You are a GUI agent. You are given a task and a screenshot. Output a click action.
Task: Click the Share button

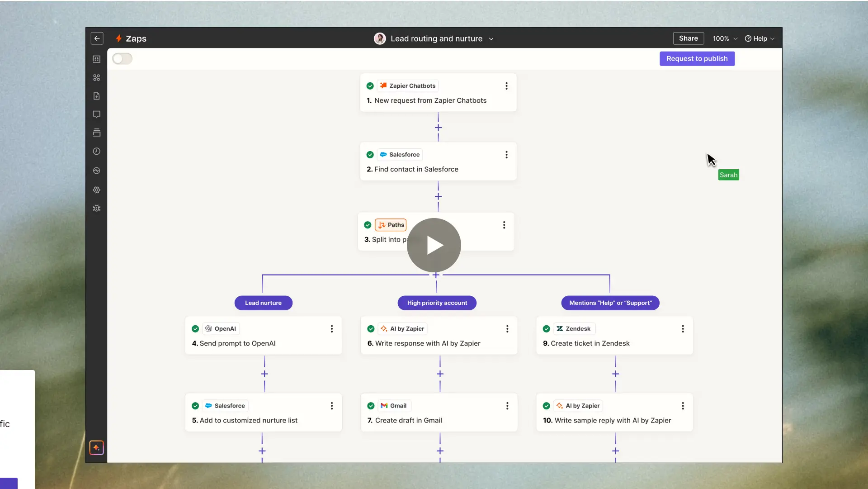coord(688,38)
